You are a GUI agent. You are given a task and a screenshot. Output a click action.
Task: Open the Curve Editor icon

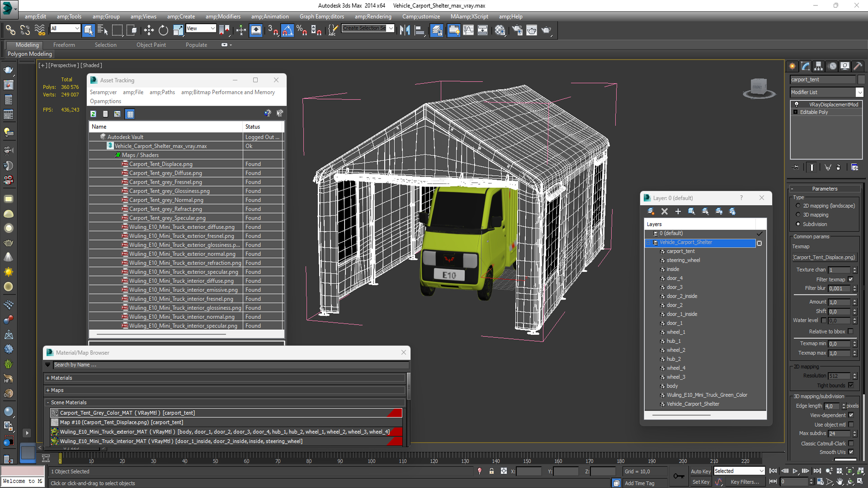point(468,30)
